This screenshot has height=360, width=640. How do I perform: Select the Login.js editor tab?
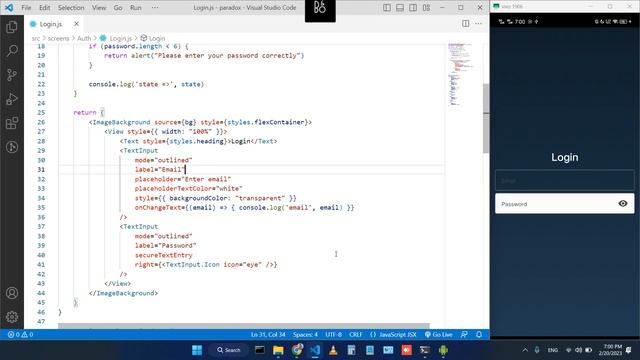tap(53, 24)
